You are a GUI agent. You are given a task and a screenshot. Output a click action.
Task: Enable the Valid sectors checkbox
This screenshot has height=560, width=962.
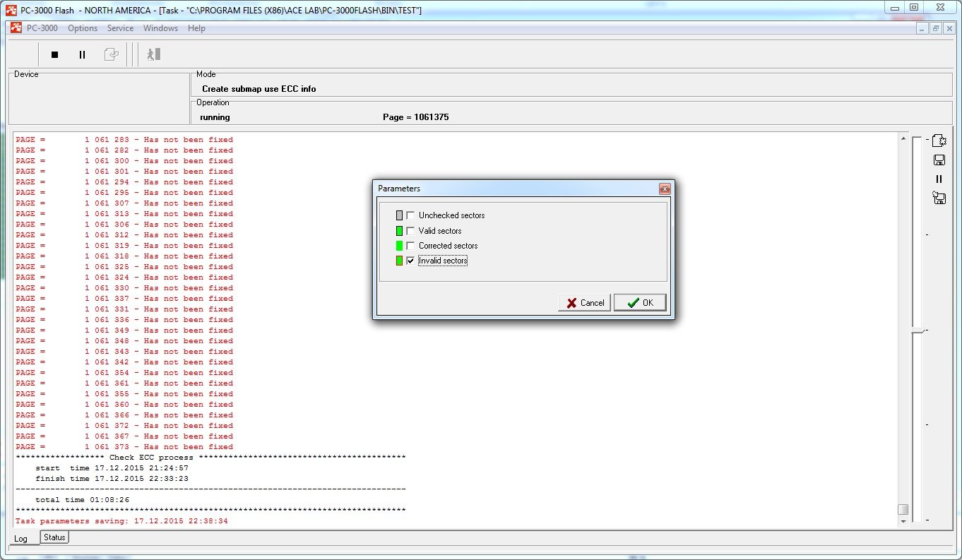[x=410, y=231]
